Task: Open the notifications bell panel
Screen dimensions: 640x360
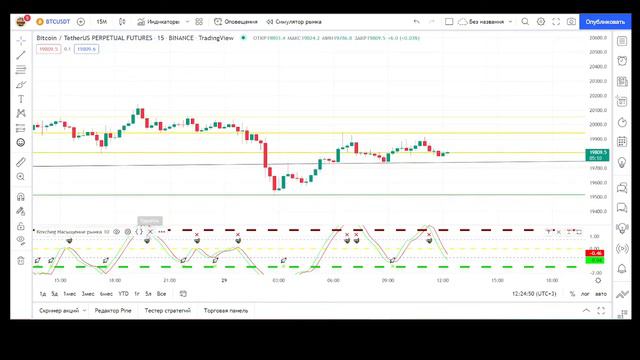Action: (x=622, y=269)
